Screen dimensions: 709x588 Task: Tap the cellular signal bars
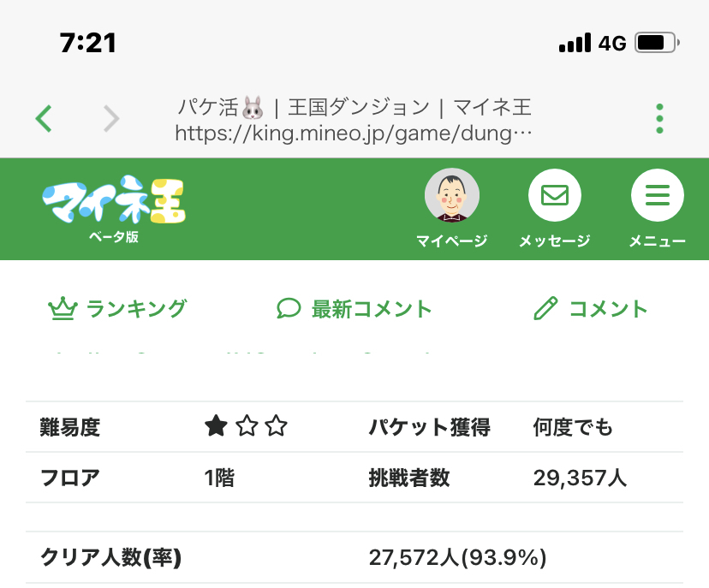tap(575, 43)
